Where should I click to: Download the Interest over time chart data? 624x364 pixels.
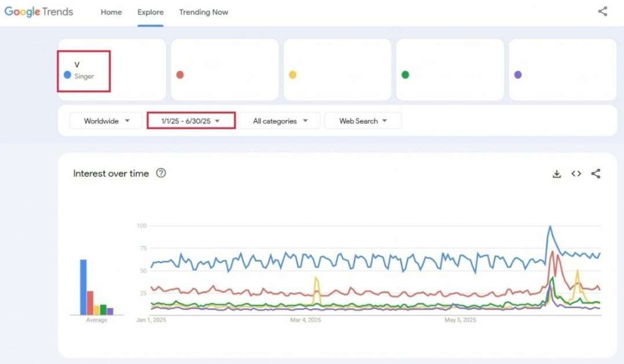pos(557,174)
